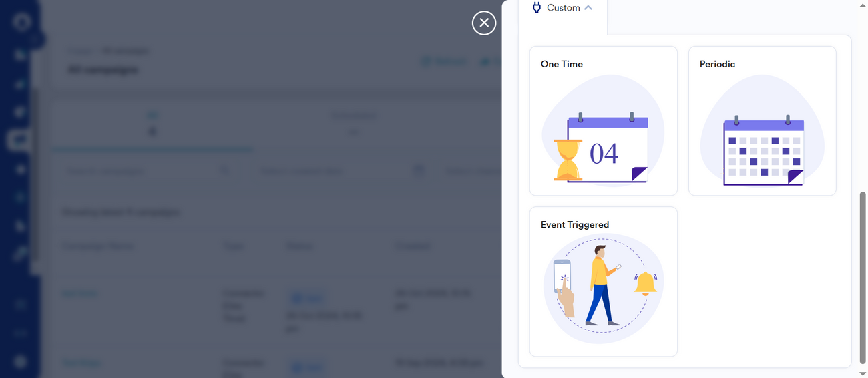Click the yellow bell icon
The image size is (868, 378).
645,284
